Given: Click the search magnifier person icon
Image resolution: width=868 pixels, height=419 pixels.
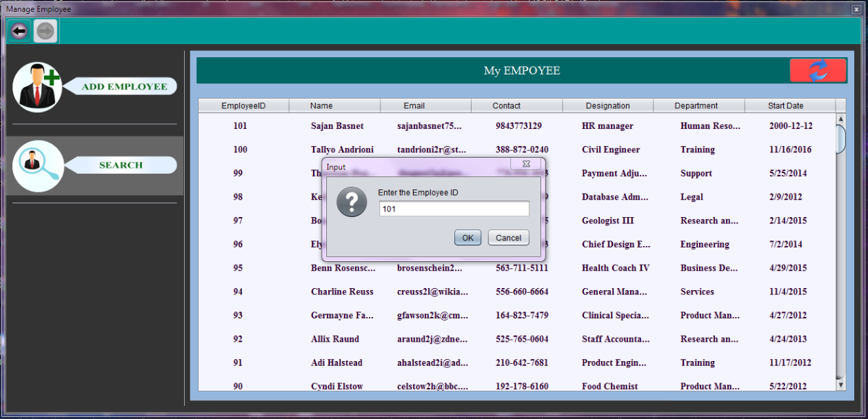Looking at the screenshot, I should 37,165.
